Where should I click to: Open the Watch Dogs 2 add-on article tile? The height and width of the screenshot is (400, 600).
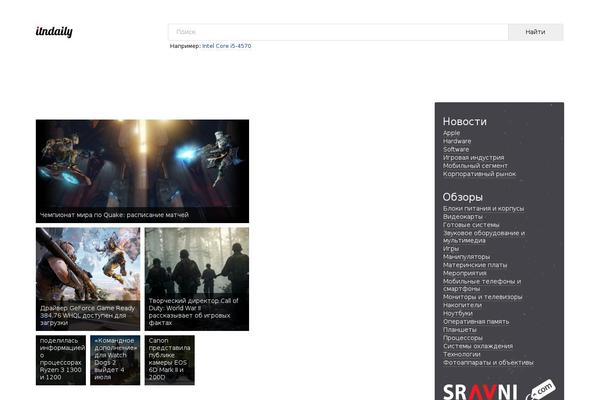coord(115,360)
